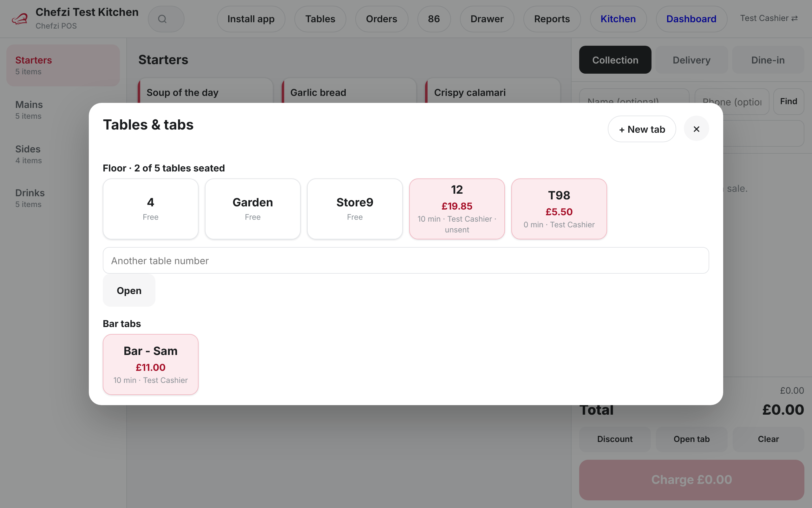Switch user via Test Cashier swap icon

769,18
